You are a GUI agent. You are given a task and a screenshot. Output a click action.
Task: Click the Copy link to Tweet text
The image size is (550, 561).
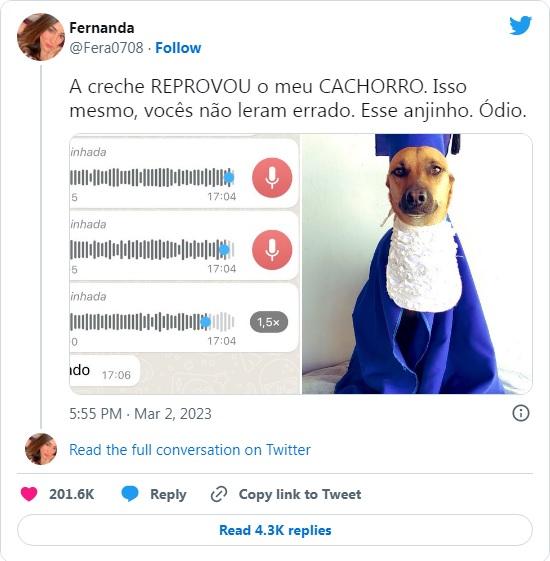300,494
